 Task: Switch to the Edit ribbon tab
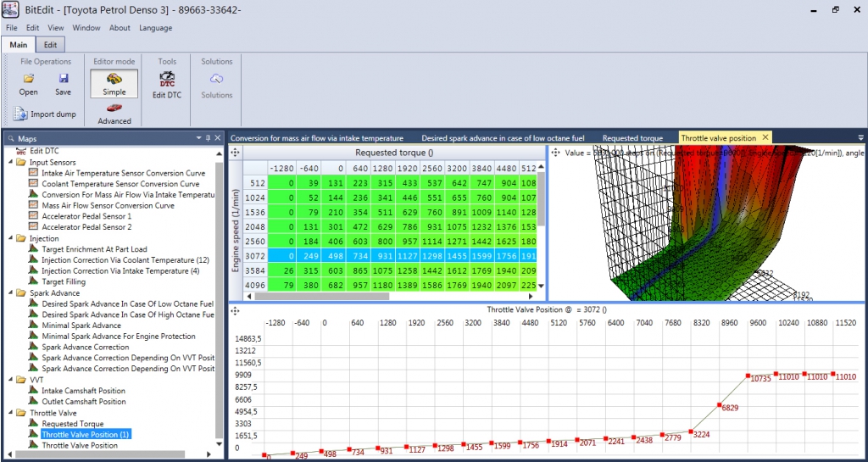pos(50,45)
